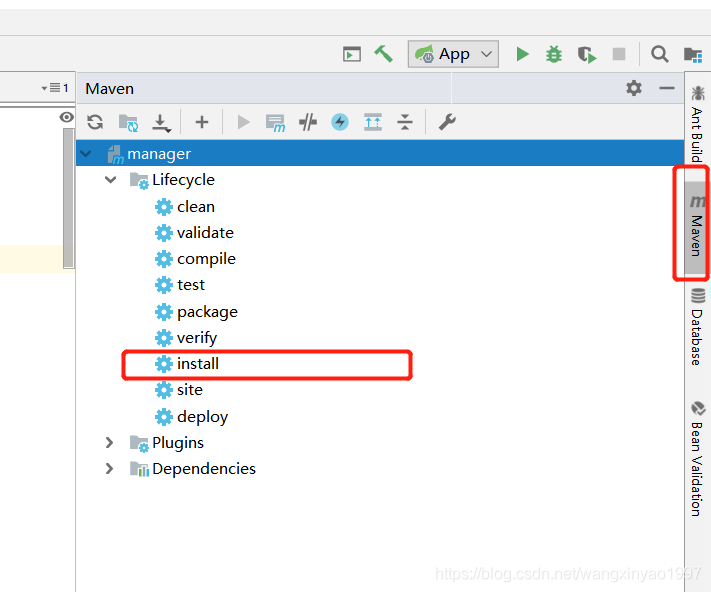
Task: Select the compile lifecycle phase
Action: 195,259
